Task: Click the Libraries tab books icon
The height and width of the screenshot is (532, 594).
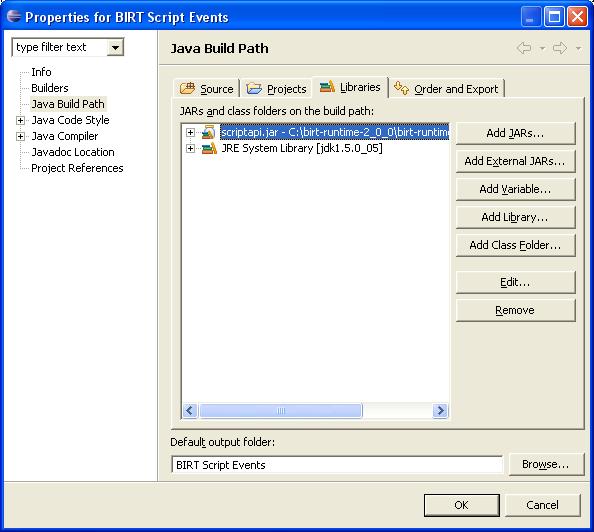Action: click(327, 87)
